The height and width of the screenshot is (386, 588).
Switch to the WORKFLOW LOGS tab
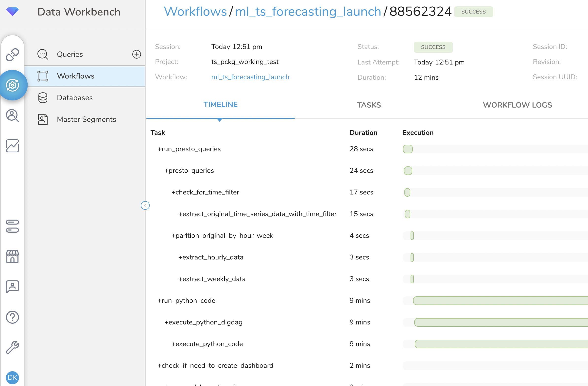(x=517, y=105)
